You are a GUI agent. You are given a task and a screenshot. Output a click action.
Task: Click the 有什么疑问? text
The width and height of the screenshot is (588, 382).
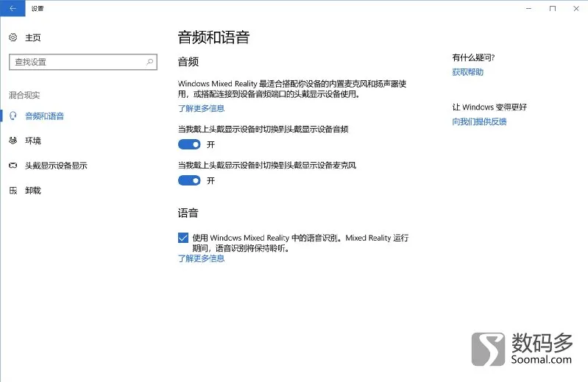coord(473,57)
